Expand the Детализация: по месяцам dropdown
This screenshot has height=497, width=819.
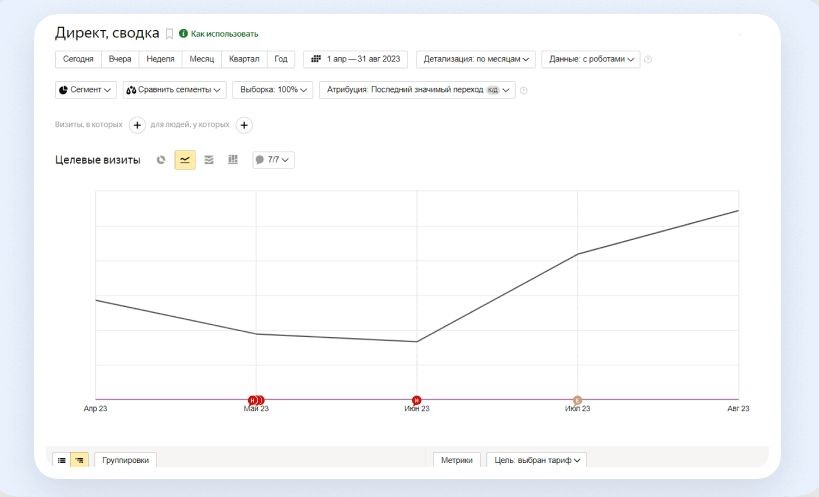click(x=476, y=59)
